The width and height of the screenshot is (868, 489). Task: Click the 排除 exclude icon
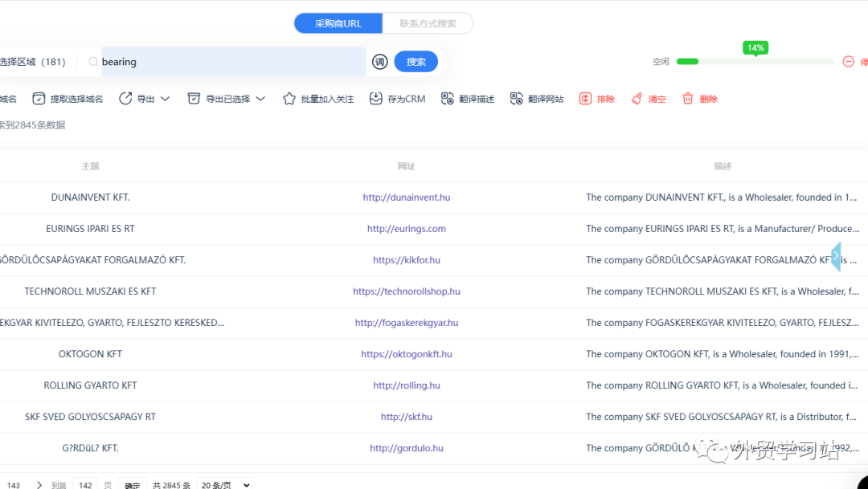(585, 99)
